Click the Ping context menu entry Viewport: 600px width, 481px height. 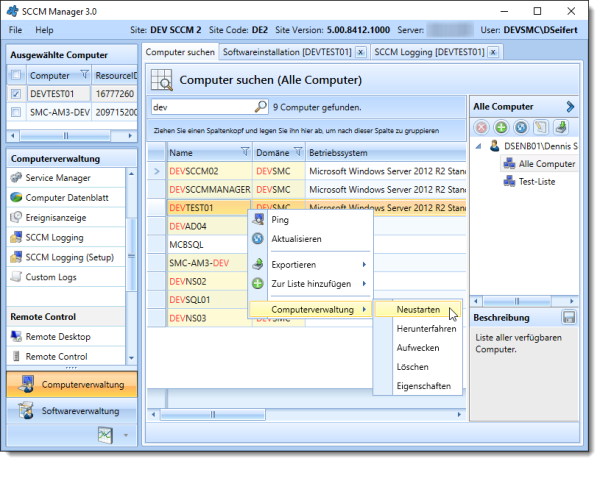(x=311, y=220)
